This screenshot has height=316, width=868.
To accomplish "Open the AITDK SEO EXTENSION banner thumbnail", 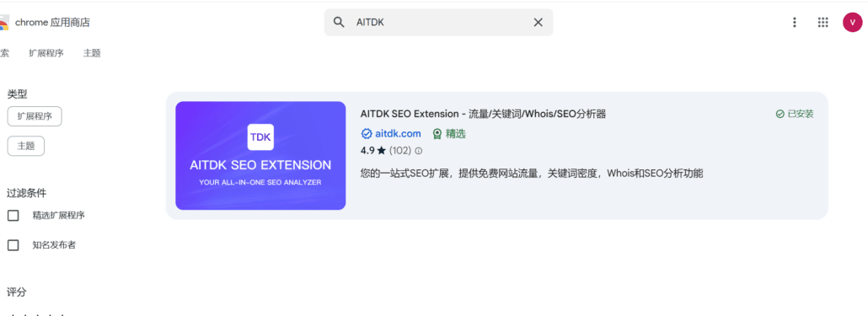I will pyautogui.click(x=260, y=156).
